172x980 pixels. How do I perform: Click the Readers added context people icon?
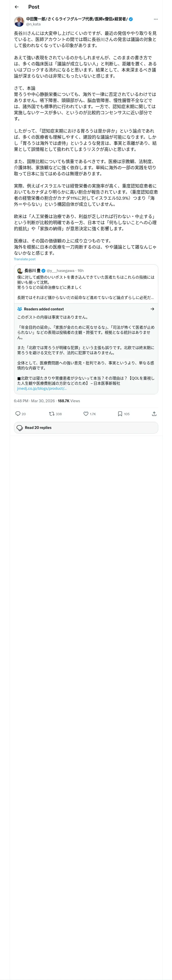(20, 309)
